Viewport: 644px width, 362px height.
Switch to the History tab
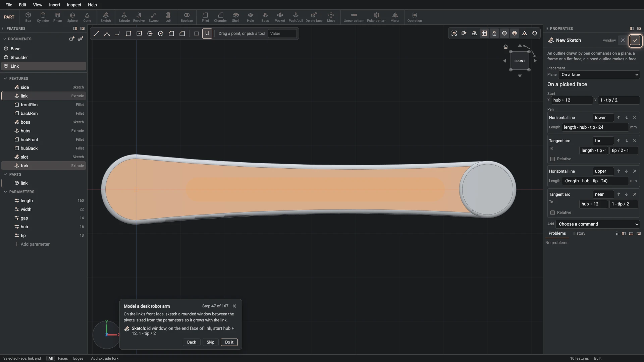tap(579, 233)
